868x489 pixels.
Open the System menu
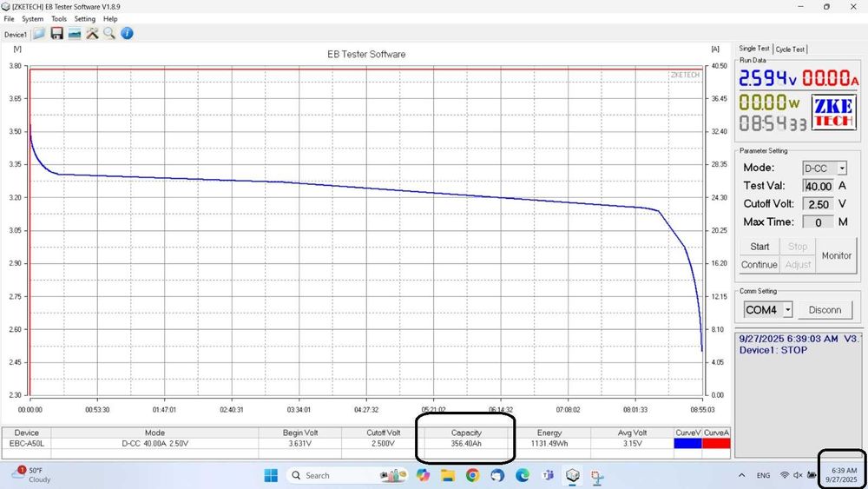(33, 19)
